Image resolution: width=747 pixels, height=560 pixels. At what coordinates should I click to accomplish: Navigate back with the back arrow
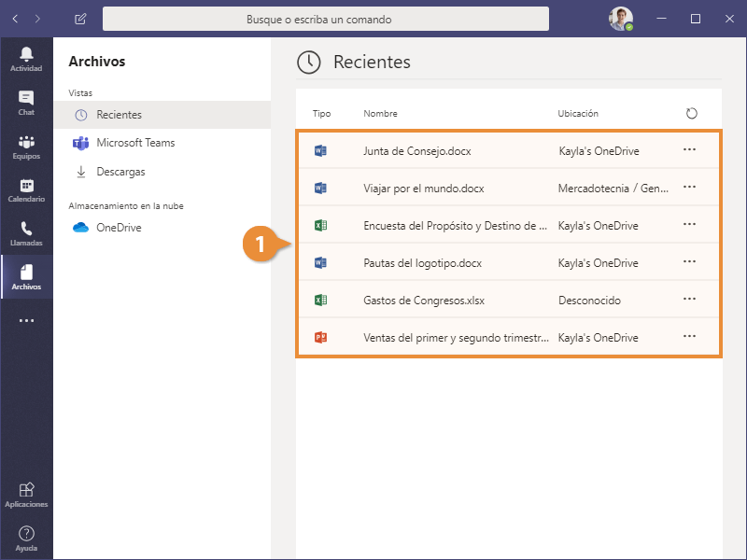(15, 18)
